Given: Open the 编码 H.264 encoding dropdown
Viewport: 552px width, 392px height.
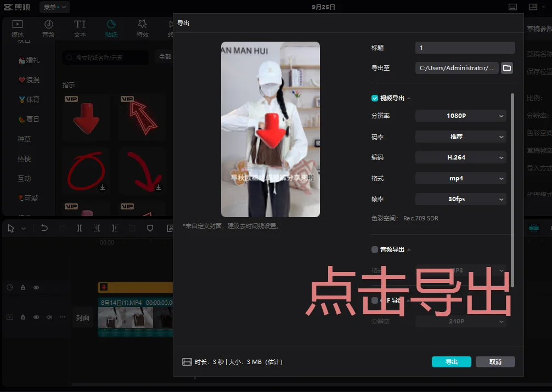Looking at the screenshot, I should pyautogui.click(x=460, y=157).
